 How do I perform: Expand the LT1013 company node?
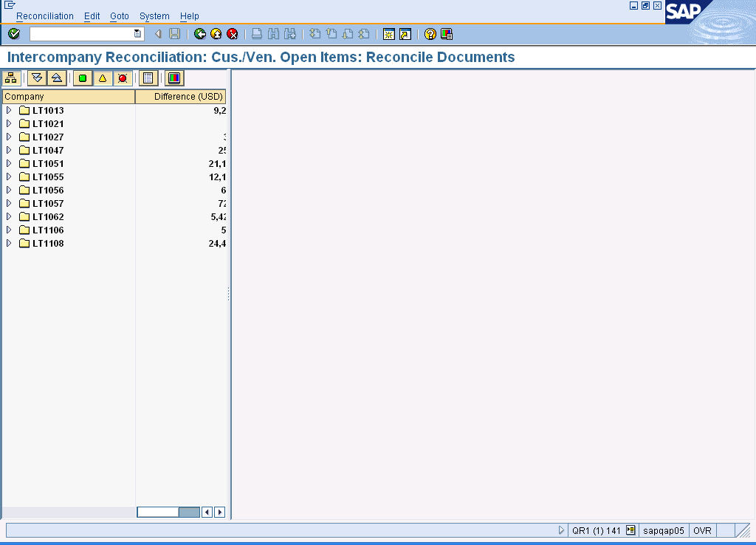click(9, 111)
